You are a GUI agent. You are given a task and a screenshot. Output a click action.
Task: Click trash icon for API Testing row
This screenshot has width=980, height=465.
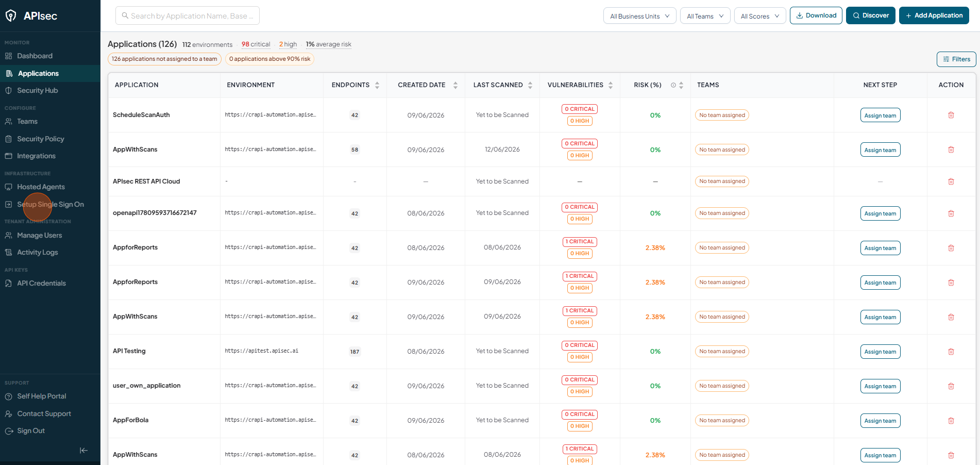click(951, 352)
